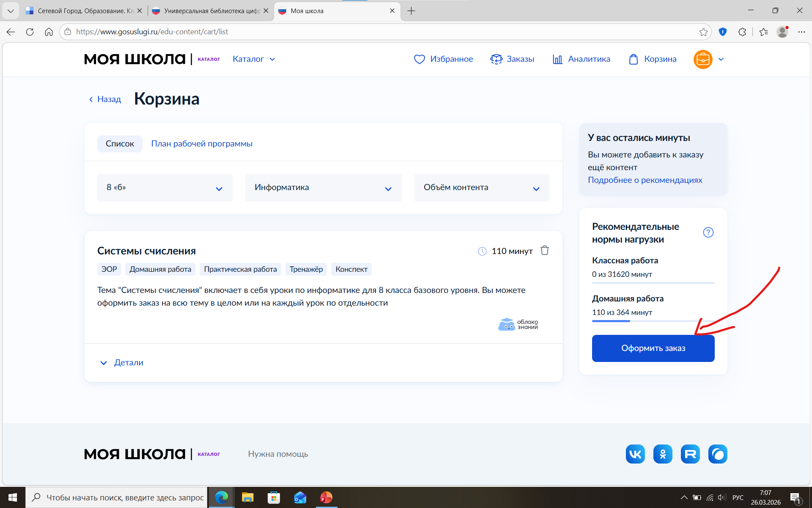Delete Системы счисления with trash icon
The width and height of the screenshot is (812, 508).
point(545,251)
